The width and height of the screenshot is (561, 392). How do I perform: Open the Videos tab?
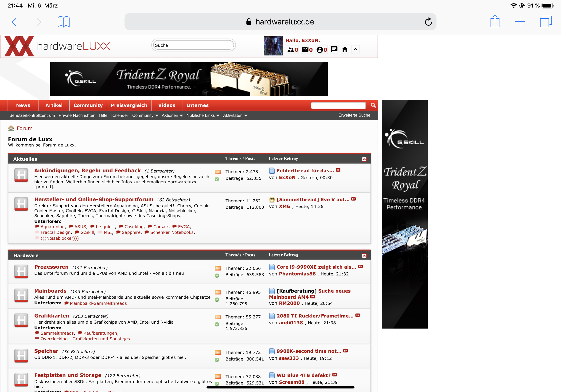(166, 105)
